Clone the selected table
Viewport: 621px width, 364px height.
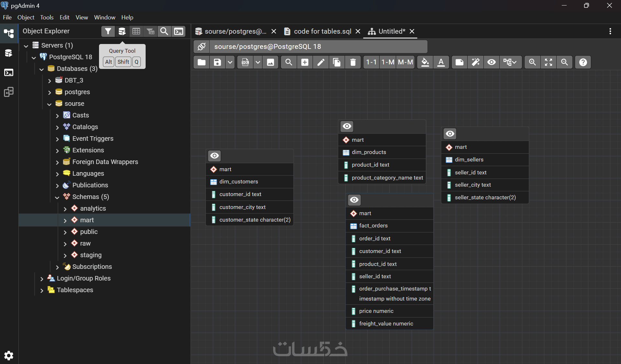(x=337, y=62)
